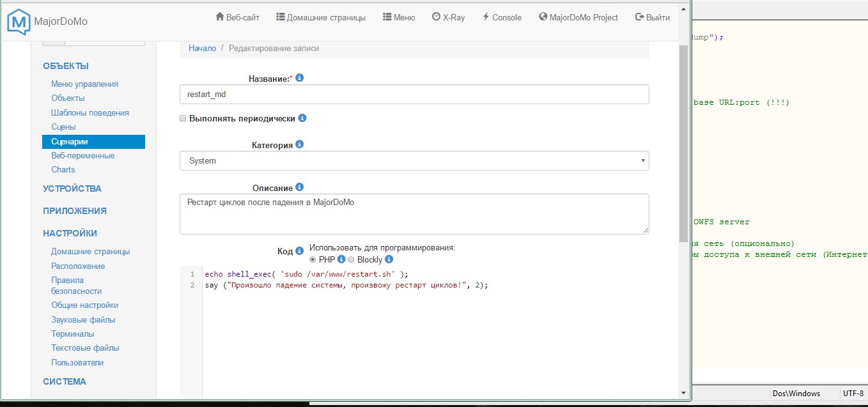Click info icon next to Категория label
868x407 pixels.
(x=300, y=144)
